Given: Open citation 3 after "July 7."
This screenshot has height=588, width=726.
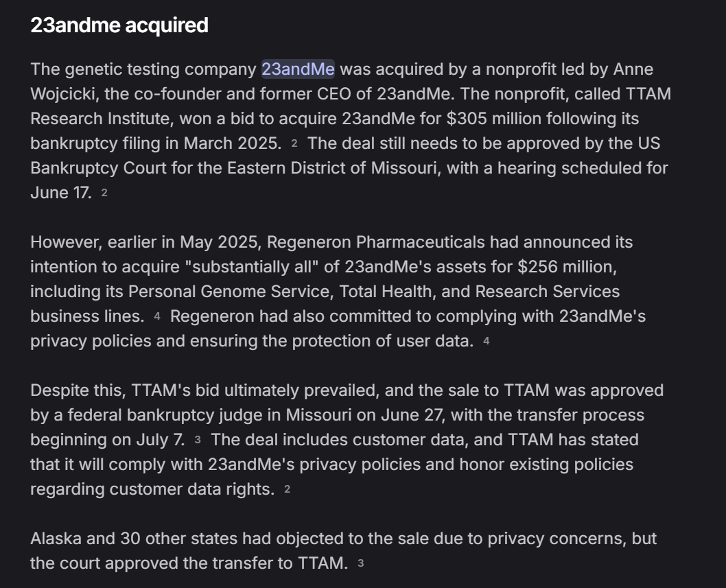Looking at the screenshot, I should click(198, 440).
